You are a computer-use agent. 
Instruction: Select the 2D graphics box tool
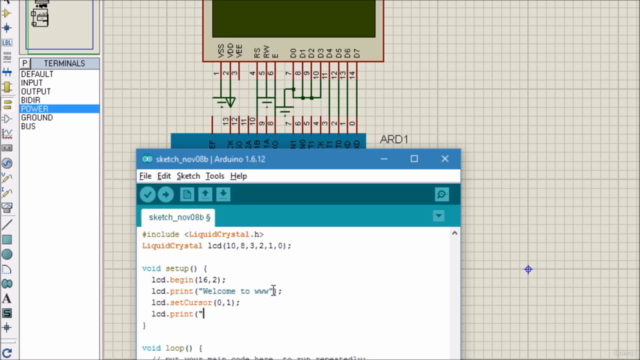7,240
